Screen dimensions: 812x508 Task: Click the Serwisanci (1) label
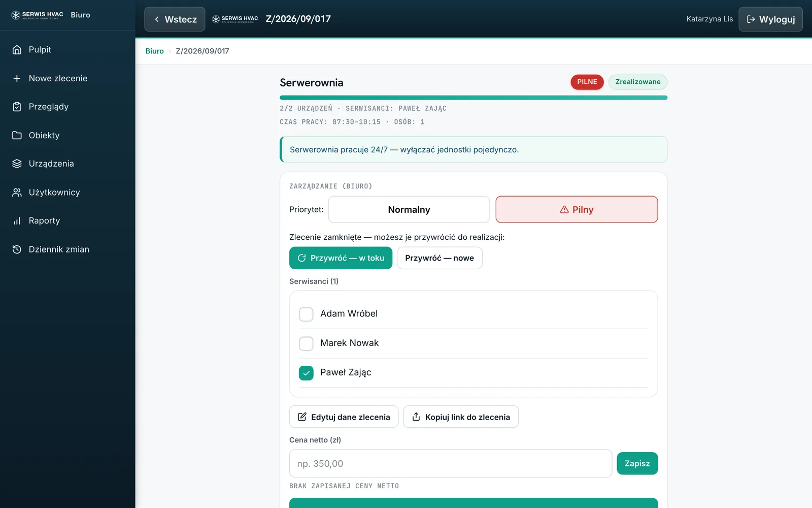pos(314,281)
